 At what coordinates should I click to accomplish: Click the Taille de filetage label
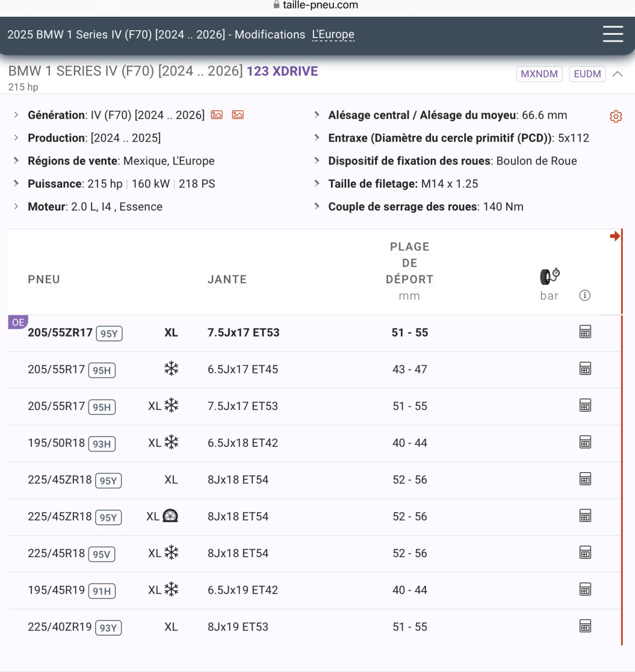372,184
